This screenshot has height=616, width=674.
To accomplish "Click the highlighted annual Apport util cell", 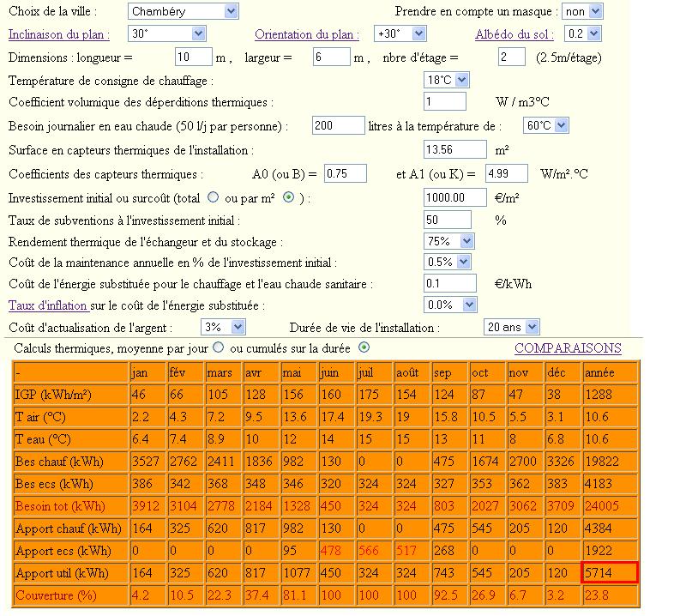I will 609,572.
